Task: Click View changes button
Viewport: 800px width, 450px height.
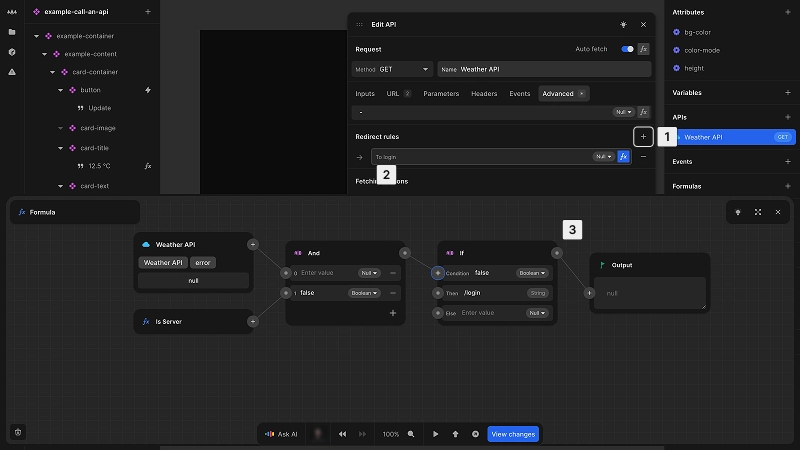Action: coord(513,434)
